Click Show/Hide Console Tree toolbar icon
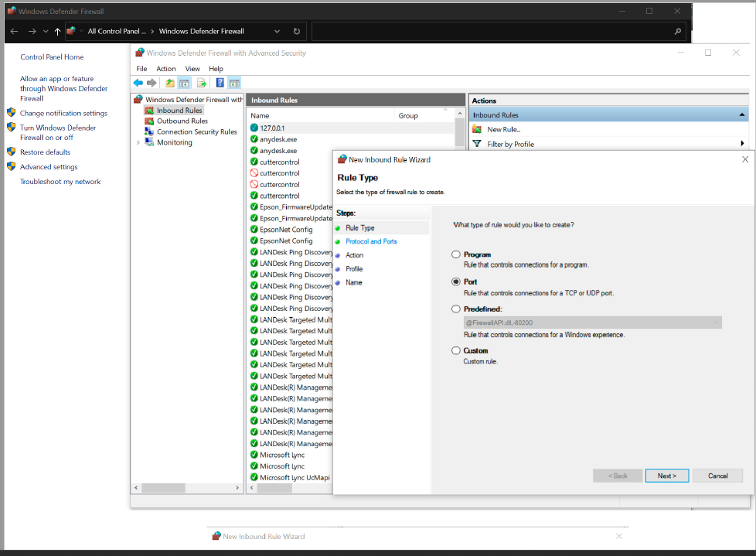Viewport: 756px width, 556px height. point(184,83)
